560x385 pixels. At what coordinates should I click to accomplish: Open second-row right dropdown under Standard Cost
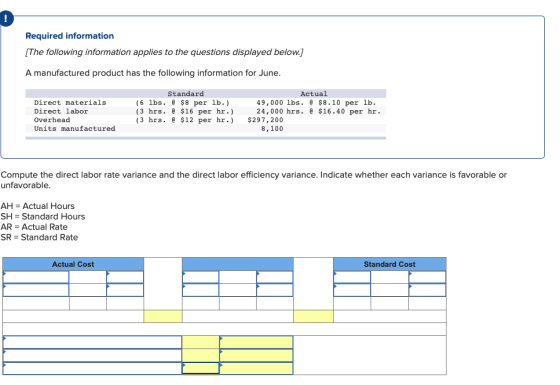pyautogui.click(x=427, y=290)
